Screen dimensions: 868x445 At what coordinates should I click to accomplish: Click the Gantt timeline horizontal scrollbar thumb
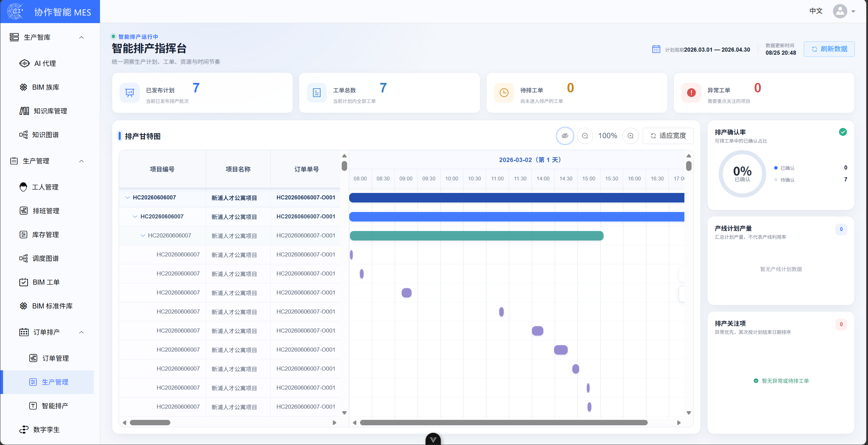click(504, 423)
